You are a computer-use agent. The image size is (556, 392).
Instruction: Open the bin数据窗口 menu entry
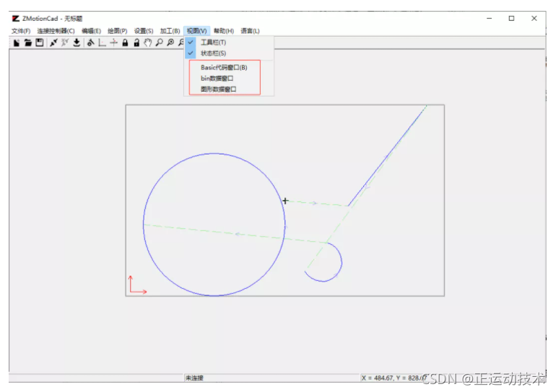coord(229,79)
